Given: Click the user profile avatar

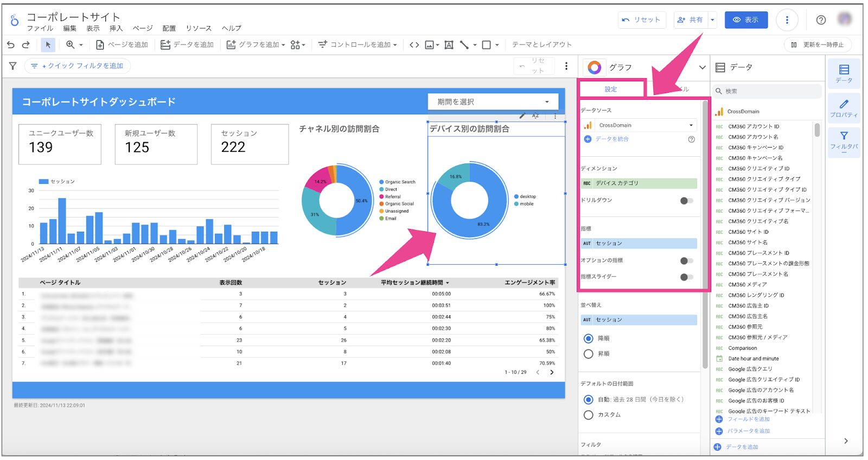Looking at the screenshot, I should 845,19.
